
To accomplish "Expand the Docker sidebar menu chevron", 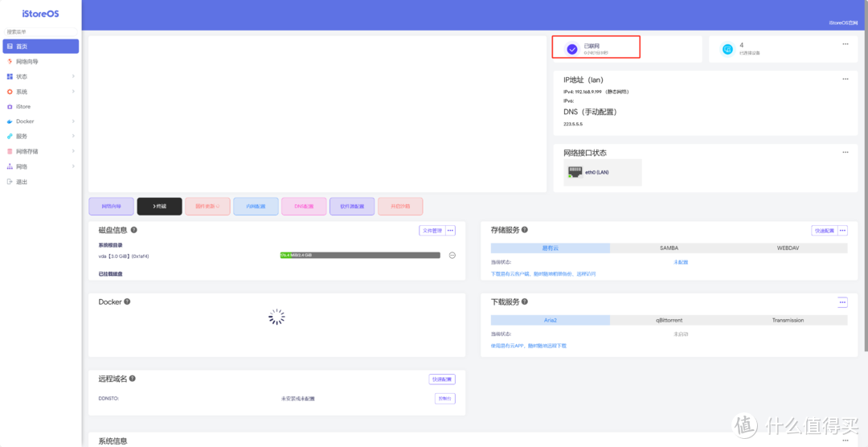I will 73,121.
